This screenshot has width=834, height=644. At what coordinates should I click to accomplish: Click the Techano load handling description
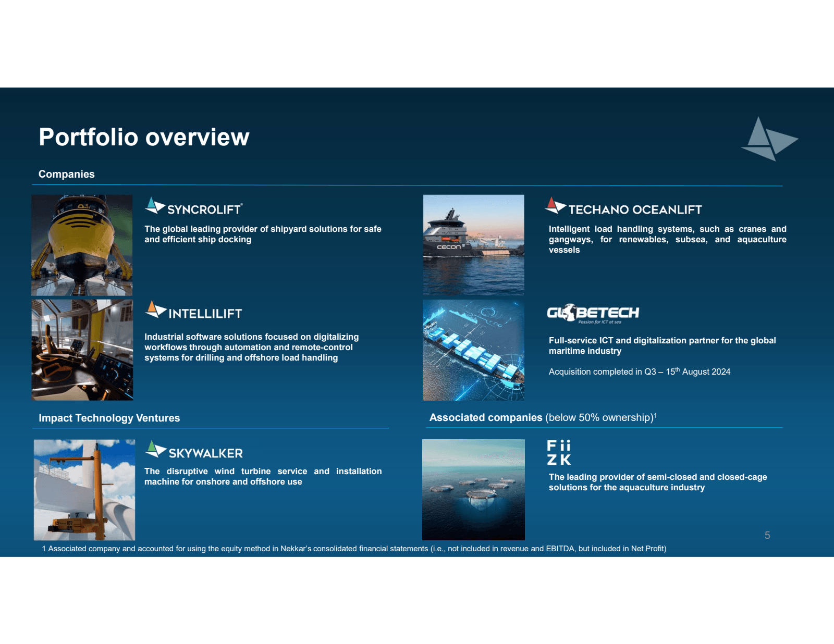tap(668, 239)
